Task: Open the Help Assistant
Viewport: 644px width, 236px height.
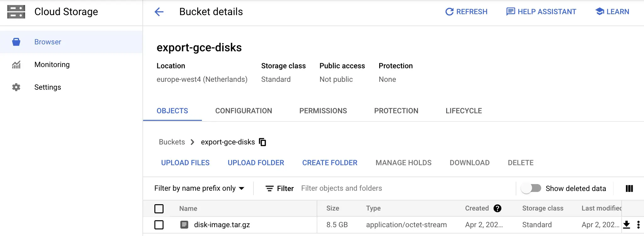Action: coord(541,12)
